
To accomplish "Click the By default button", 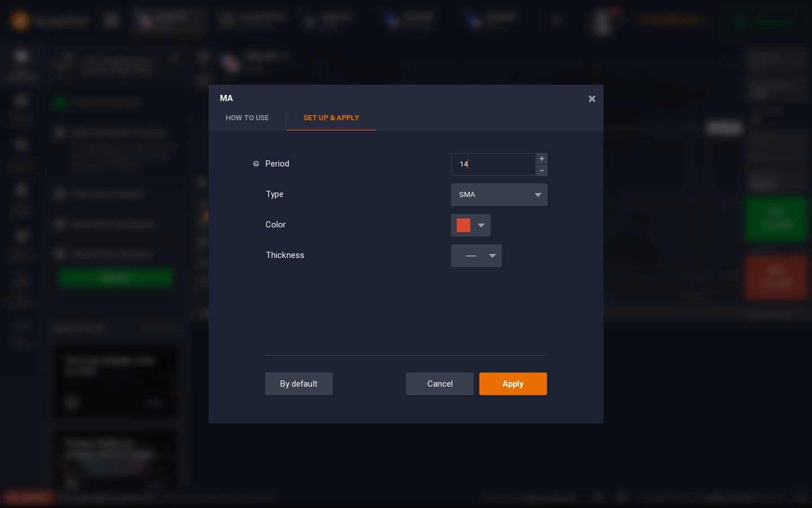I will [299, 384].
